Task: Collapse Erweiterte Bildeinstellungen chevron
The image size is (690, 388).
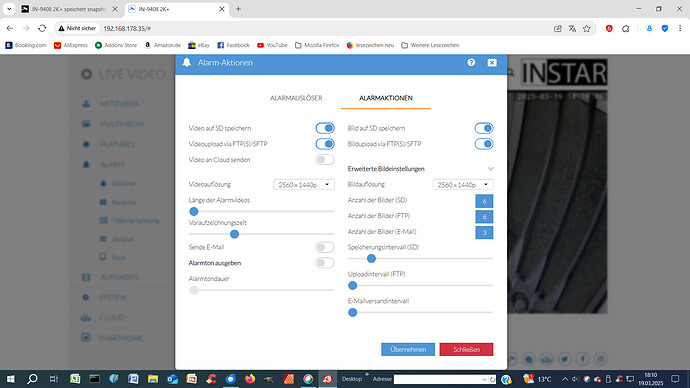Action: [490, 169]
